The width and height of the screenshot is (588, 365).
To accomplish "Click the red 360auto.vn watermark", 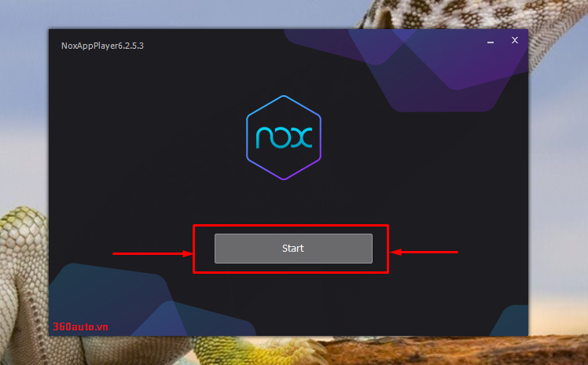I will [80, 326].
